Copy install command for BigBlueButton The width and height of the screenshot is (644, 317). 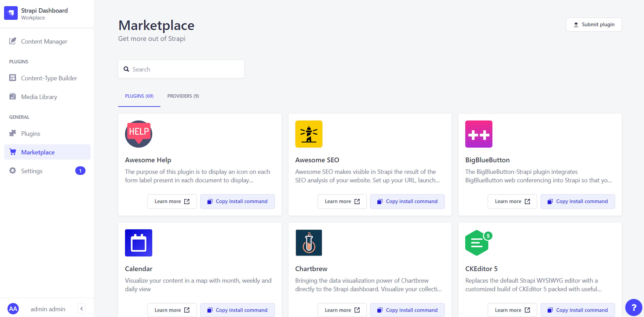[577, 201]
